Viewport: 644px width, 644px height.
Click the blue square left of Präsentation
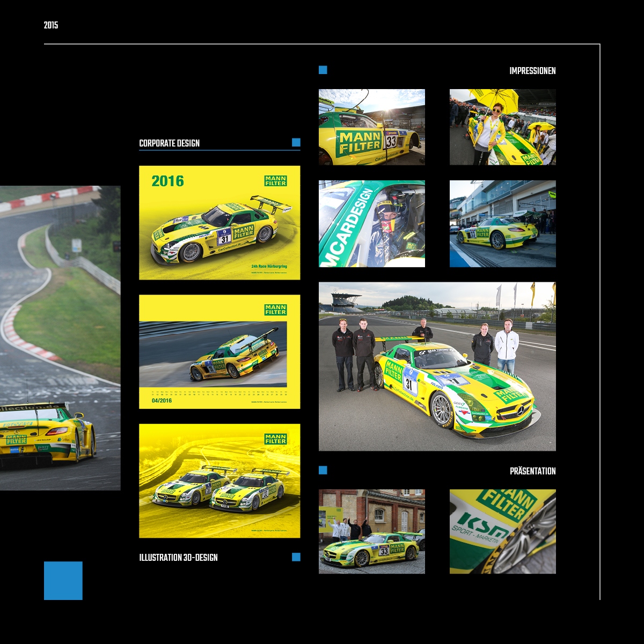[323, 470]
